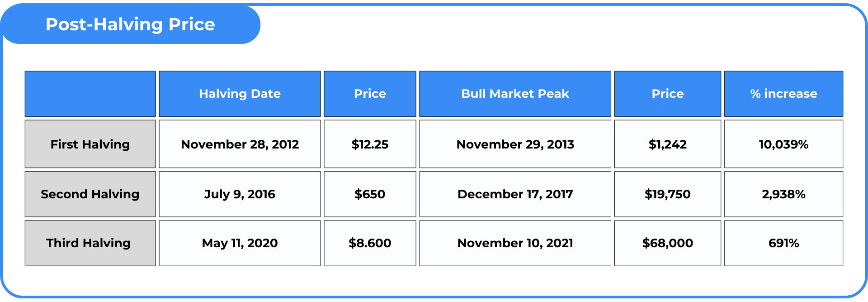Select the $19,750 peak price cell
The width and height of the screenshot is (868, 302).
coord(667,194)
